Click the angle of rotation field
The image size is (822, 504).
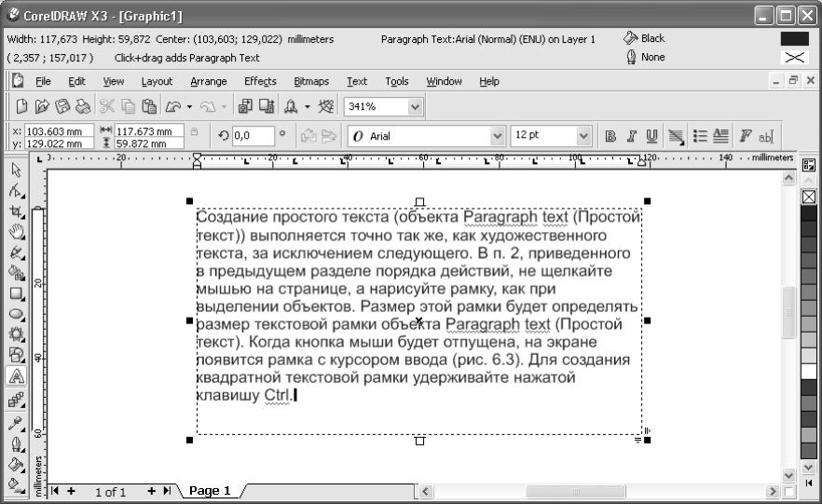coord(253,136)
